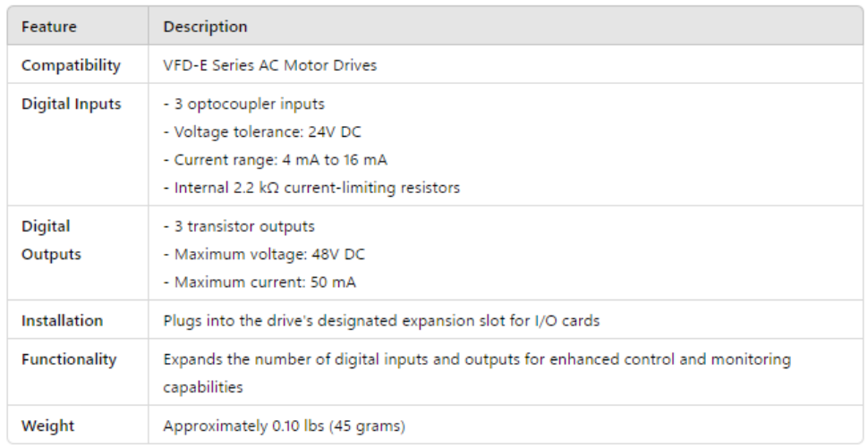
Task: Click the Current range 4 mA to 16 mA line
Action: point(275,160)
